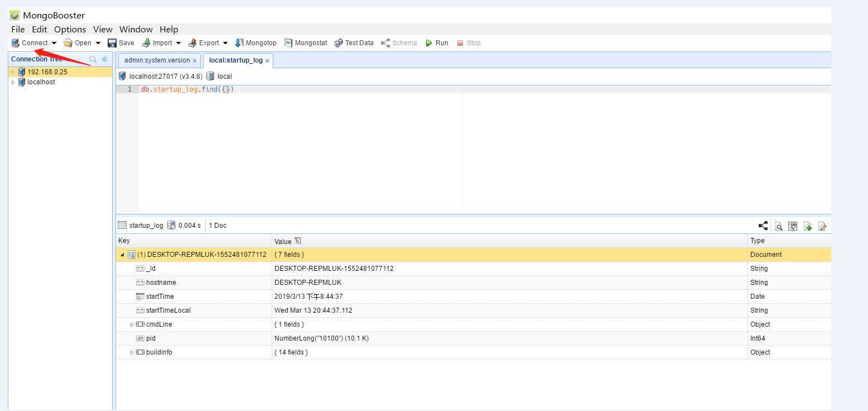The height and width of the screenshot is (411, 868).
Task: Click the local database icon in breadcrumb
Action: pos(210,76)
